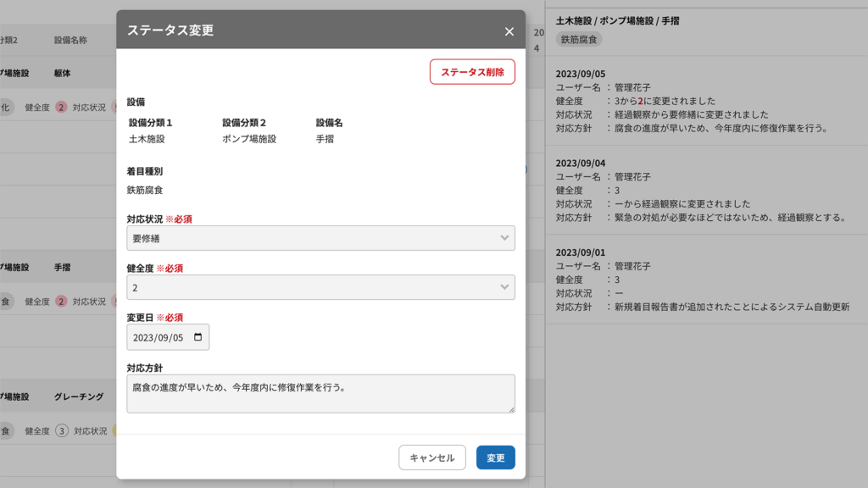Click ステータス削除 button
The height and width of the screenshot is (488, 868).
472,72
